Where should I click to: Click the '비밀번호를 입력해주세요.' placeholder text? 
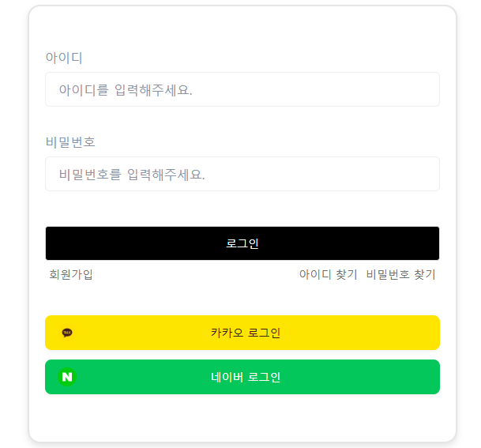coord(132,175)
